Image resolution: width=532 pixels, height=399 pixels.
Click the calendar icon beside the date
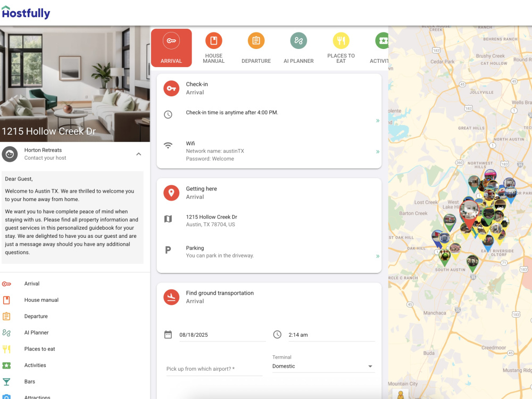tap(168, 335)
